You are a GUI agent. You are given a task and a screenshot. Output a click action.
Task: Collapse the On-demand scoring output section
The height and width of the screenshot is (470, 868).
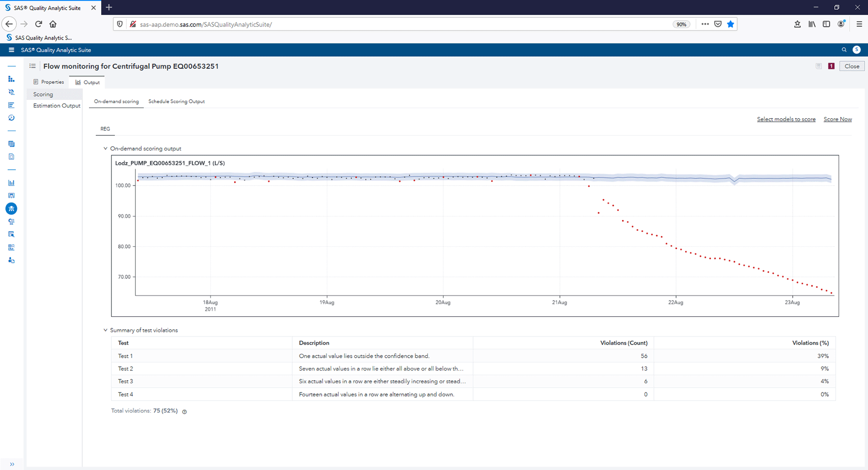(106, 148)
